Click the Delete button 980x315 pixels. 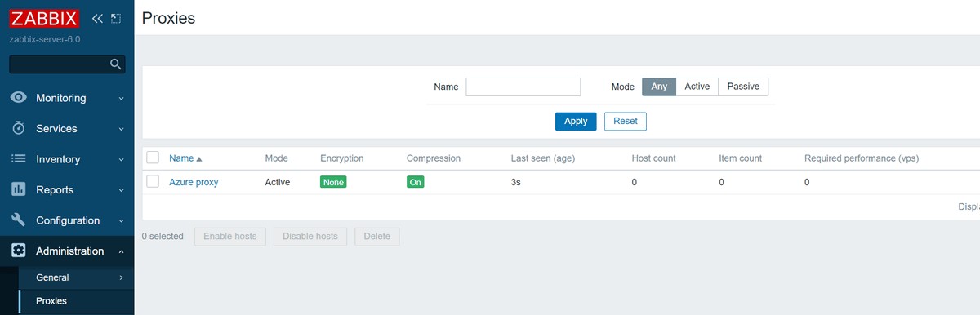click(376, 237)
